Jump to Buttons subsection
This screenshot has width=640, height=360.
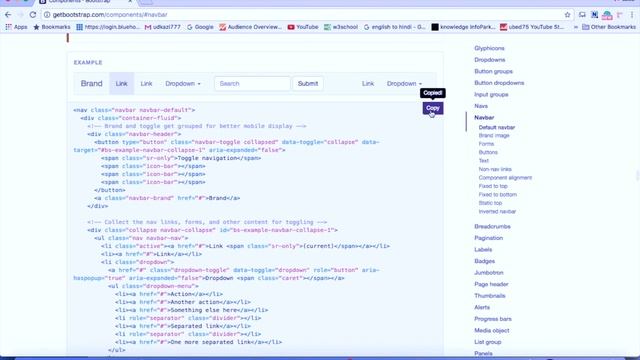[488, 152]
